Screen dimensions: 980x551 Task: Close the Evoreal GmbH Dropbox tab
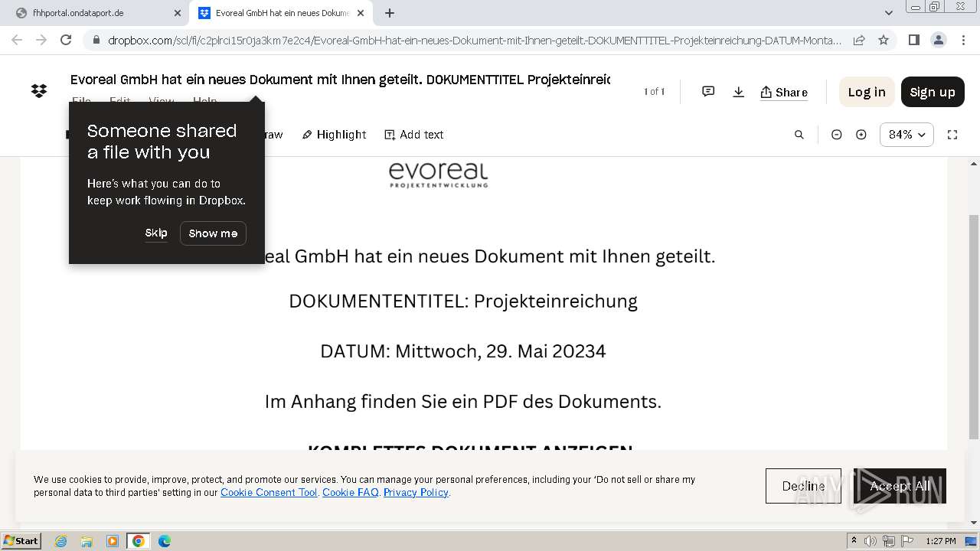[361, 13]
